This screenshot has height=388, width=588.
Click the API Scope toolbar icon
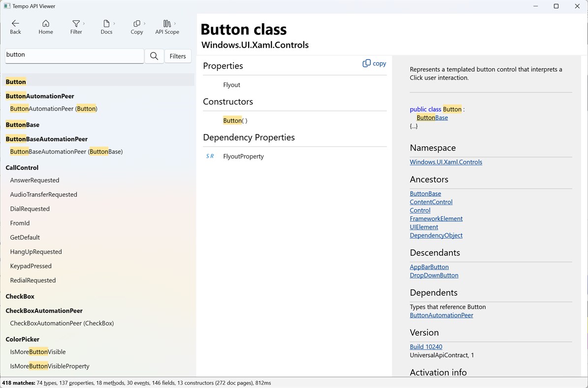click(x=167, y=23)
